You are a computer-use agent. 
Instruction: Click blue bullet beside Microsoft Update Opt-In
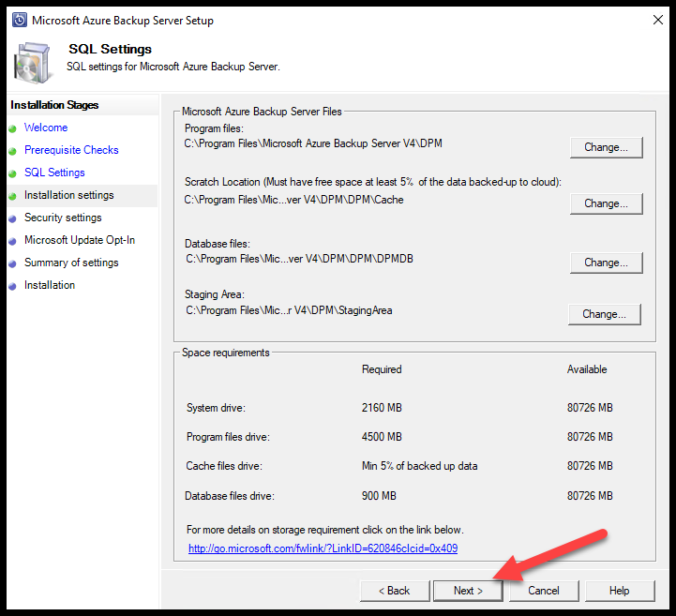coord(12,241)
